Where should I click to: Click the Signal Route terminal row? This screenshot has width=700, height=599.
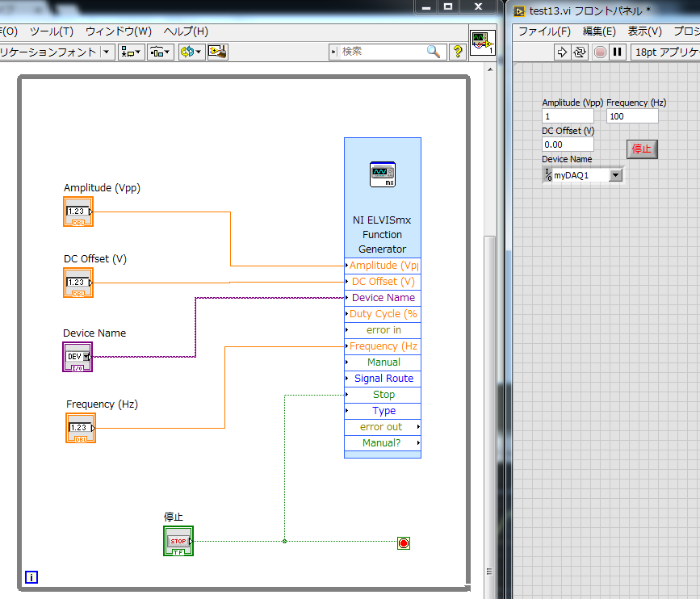click(x=383, y=379)
